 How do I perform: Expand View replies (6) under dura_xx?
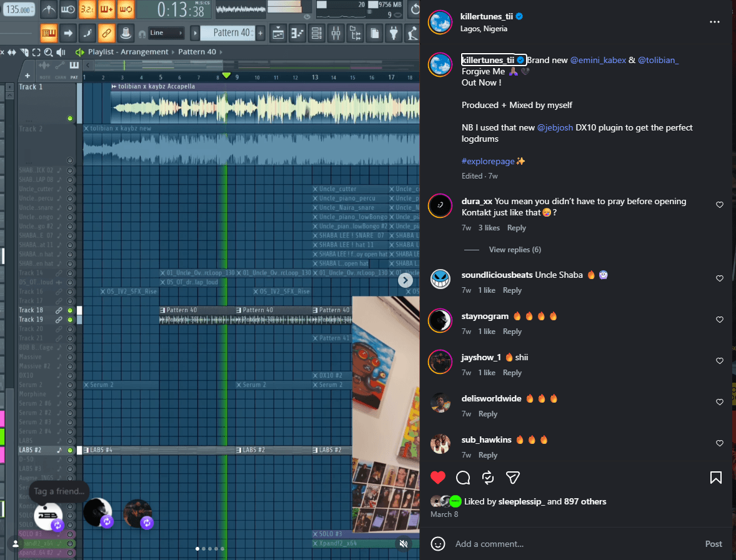[515, 250]
